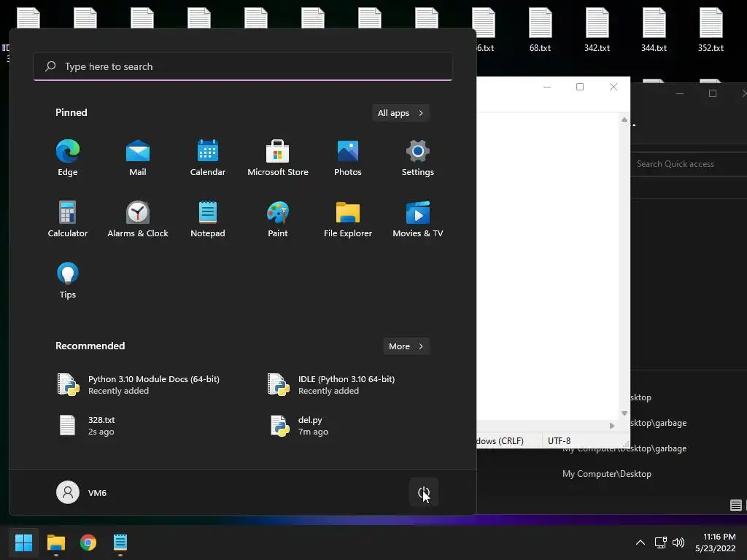This screenshot has width=747, height=560.
Task: Open File Explorer from the taskbar
Action: [55, 542]
